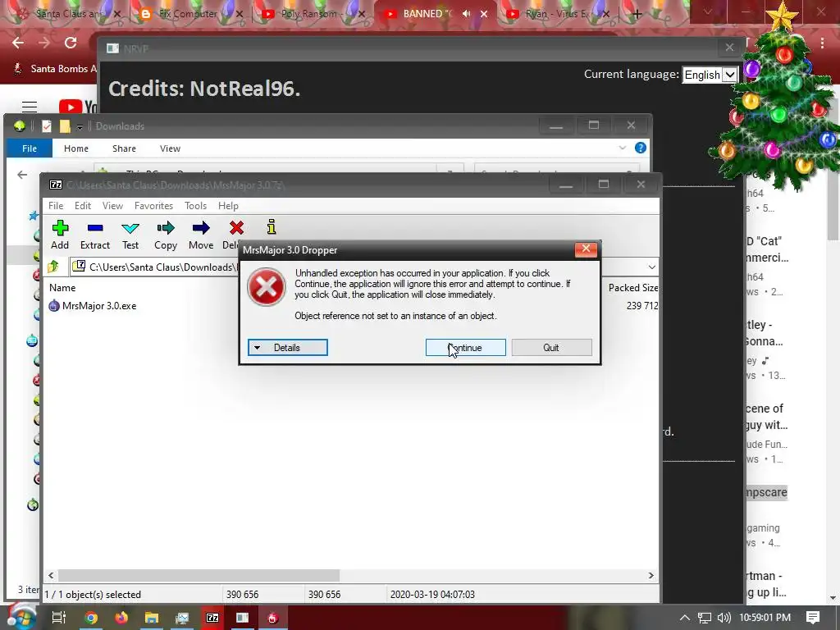
Task: Click the 7-Zip horizontal scrollbar thumb
Action: [x=199, y=575]
